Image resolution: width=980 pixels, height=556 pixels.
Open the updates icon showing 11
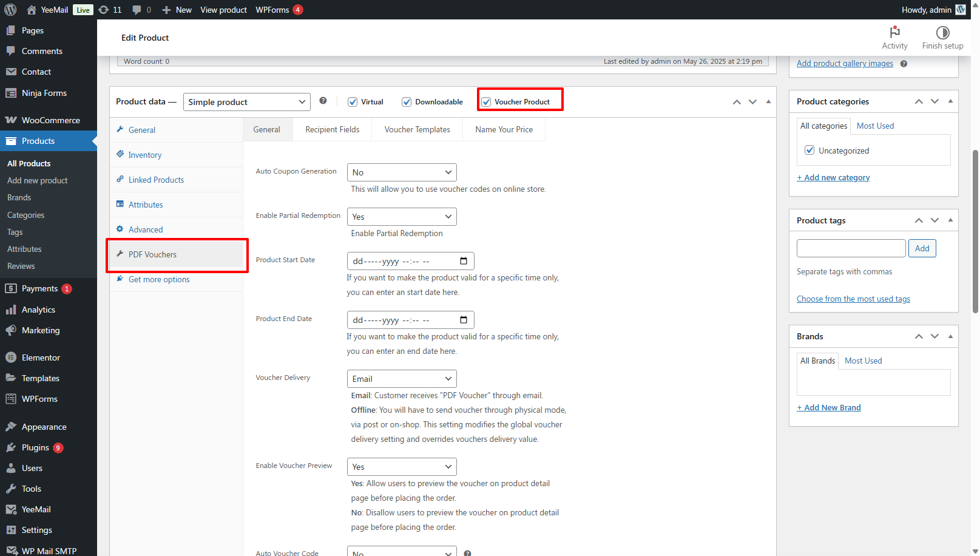110,10
